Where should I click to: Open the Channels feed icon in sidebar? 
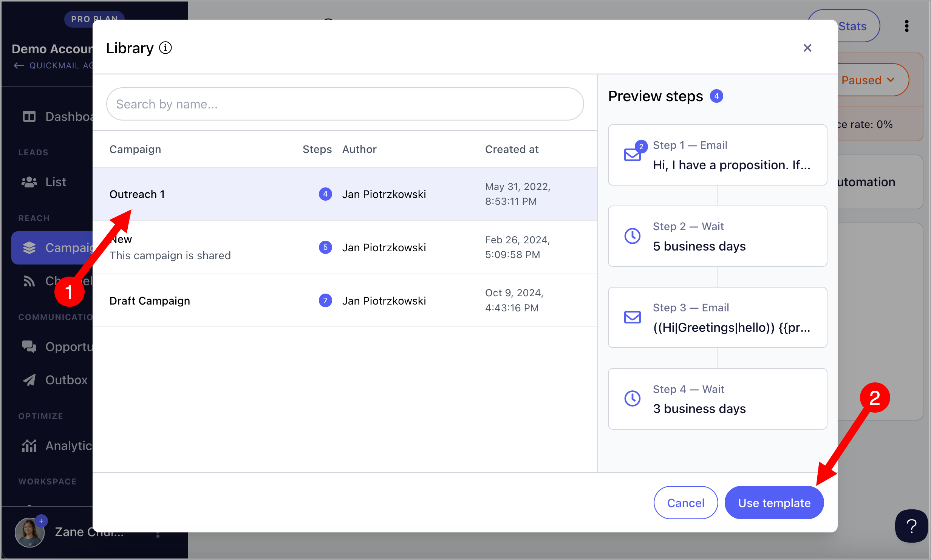coord(29,281)
